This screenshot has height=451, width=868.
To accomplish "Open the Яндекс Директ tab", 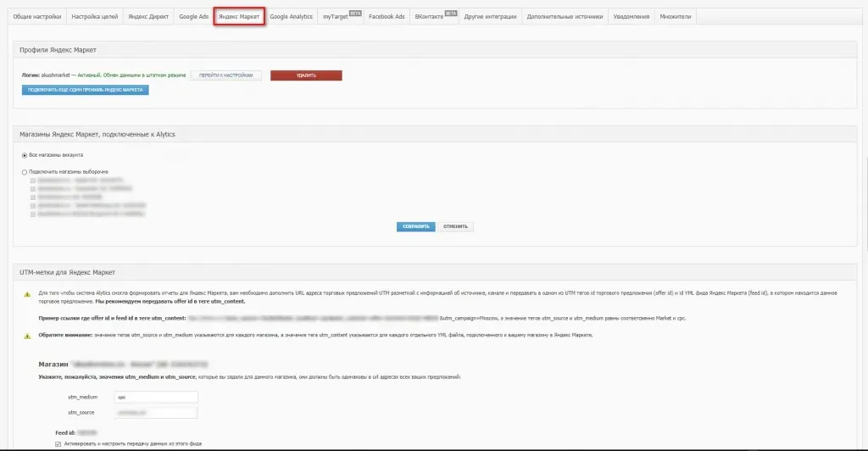I will 148,17.
